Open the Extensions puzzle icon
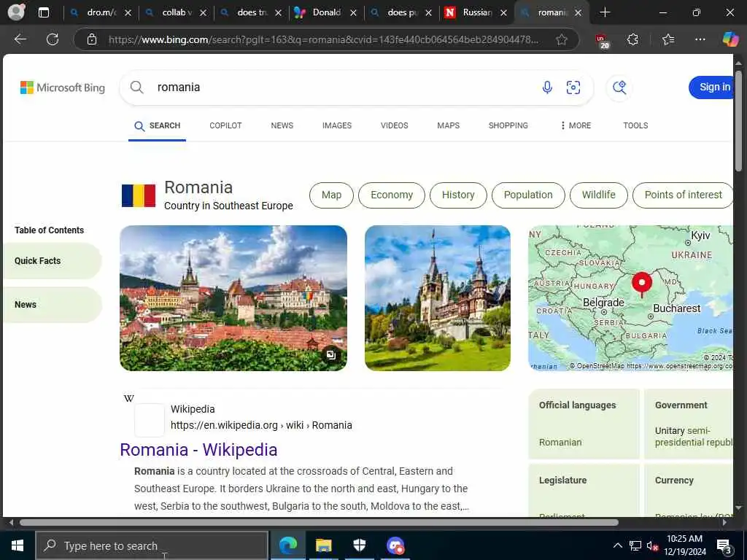 pyautogui.click(x=632, y=39)
